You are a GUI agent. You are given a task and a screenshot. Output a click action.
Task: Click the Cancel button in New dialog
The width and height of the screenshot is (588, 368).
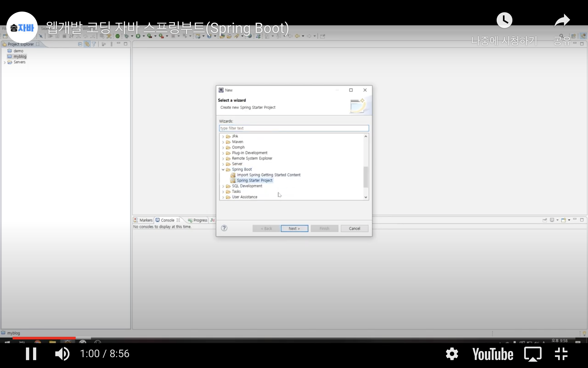(x=354, y=228)
